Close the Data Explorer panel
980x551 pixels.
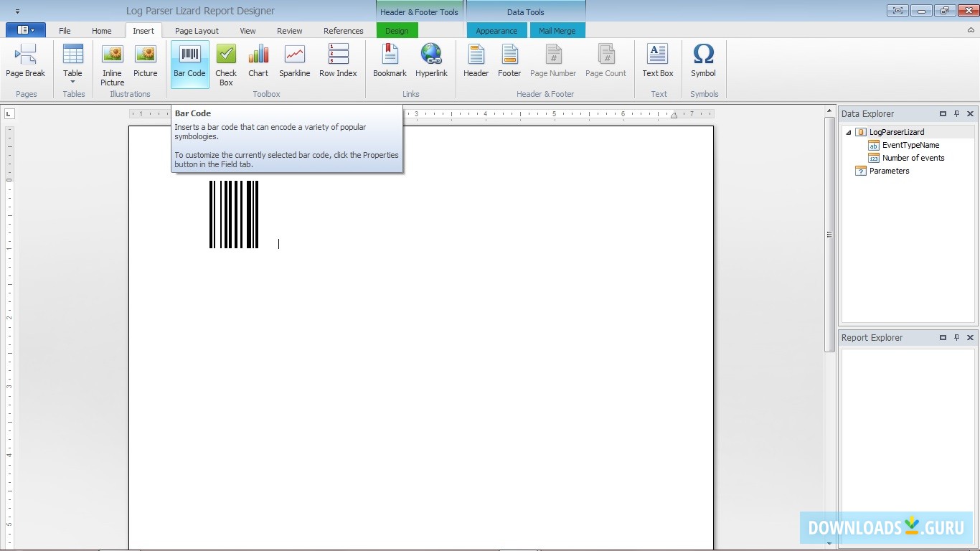(971, 113)
